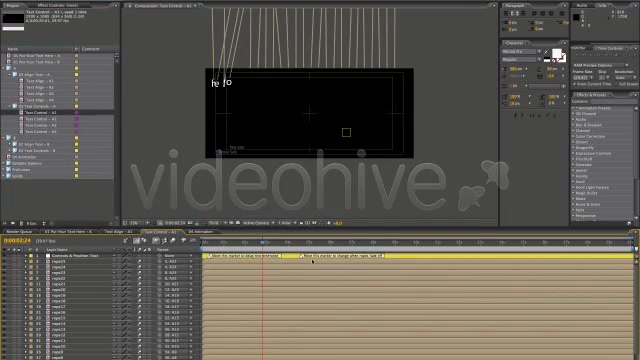Click the eyedropper icon in Character panel
The width and height of the screenshot is (640, 360).
coord(546,52)
